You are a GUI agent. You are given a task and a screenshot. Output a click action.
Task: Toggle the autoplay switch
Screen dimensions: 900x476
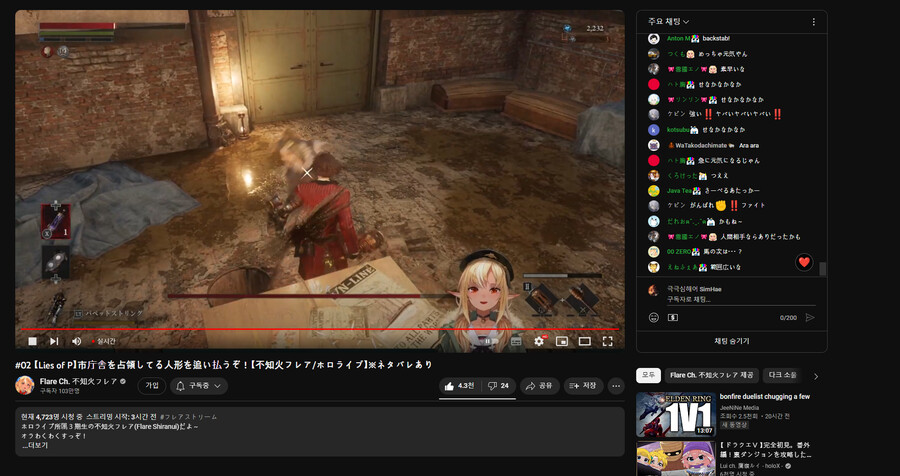click(489, 341)
